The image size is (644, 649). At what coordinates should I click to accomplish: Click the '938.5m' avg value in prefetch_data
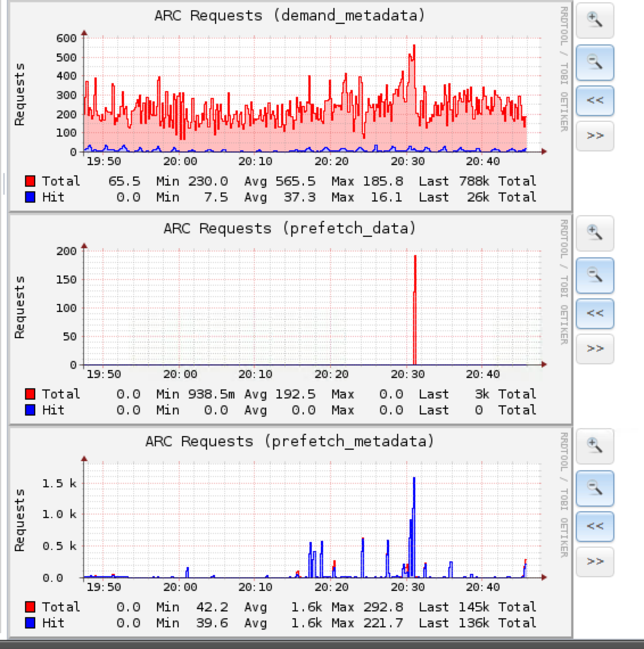coord(211,394)
